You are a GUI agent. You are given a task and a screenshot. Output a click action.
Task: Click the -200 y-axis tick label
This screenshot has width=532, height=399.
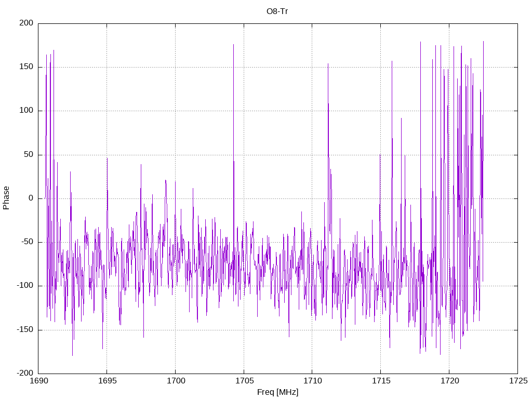coord(25,373)
